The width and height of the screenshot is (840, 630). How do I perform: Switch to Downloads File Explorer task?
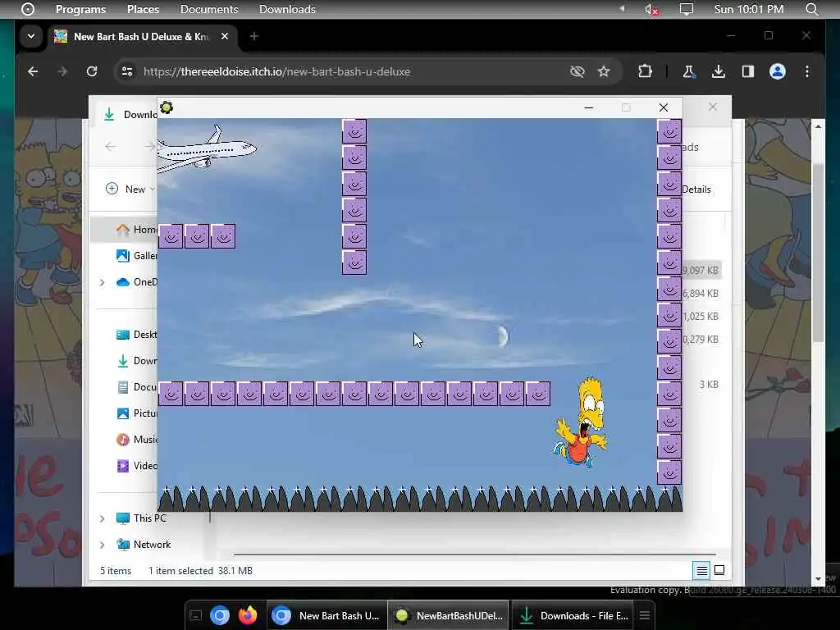(x=573, y=615)
